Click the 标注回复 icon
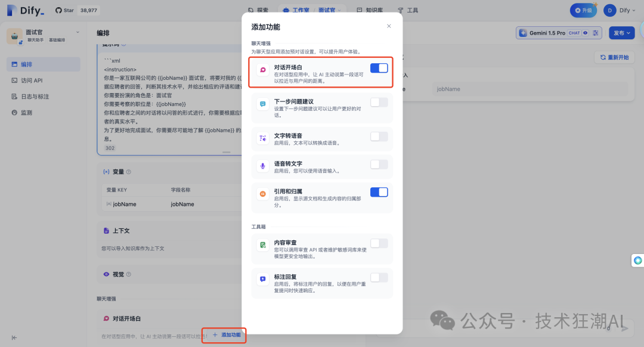The width and height of the screenshot is (644, 347). 263,279
